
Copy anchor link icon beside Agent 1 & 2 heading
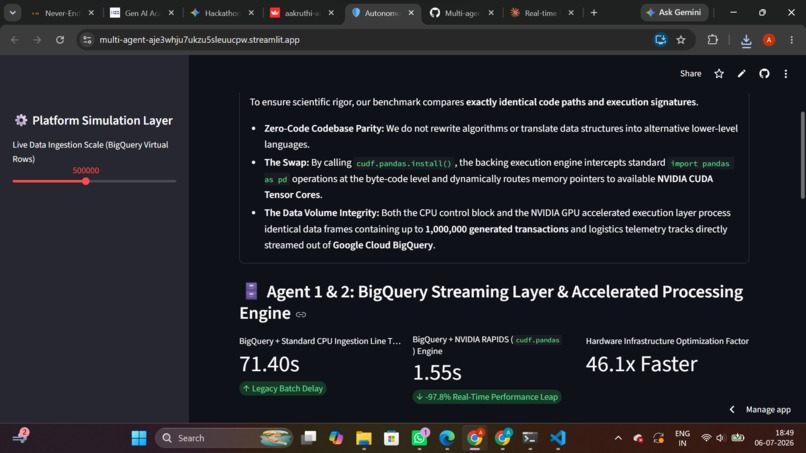(301, 314)
